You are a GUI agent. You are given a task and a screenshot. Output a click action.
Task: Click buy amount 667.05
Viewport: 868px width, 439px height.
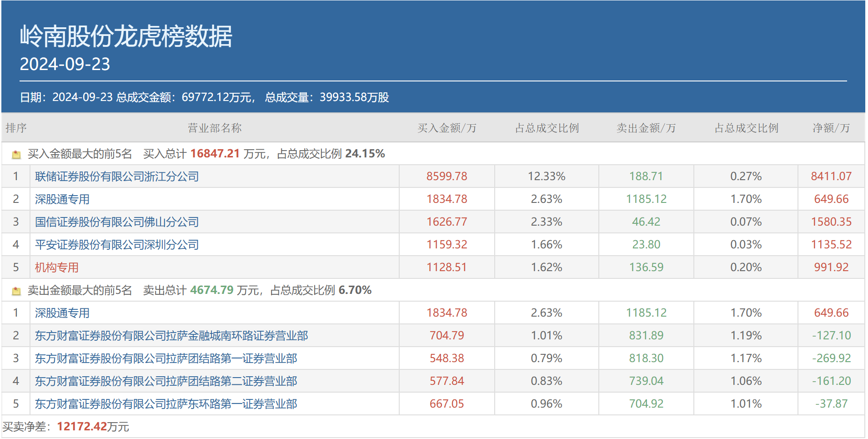point(447,404)
